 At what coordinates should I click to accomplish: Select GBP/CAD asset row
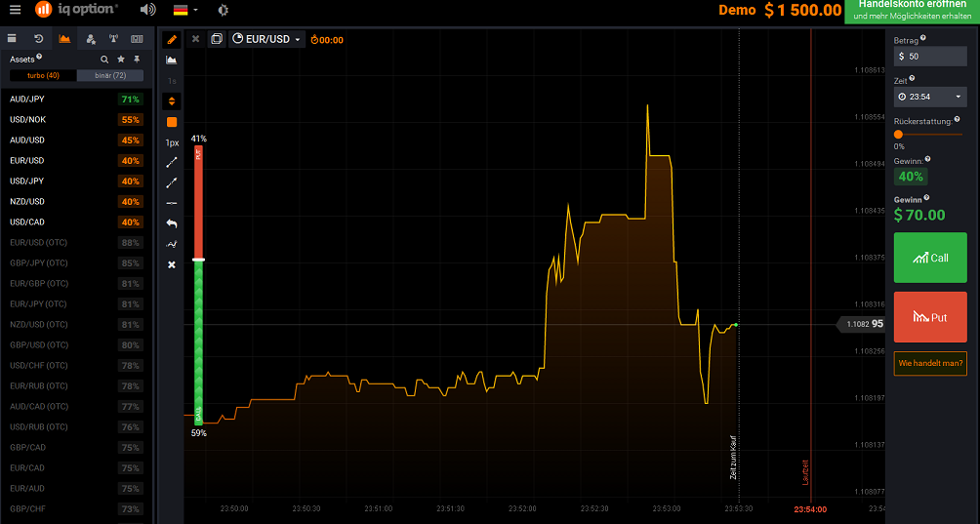(x=76, y=447)
